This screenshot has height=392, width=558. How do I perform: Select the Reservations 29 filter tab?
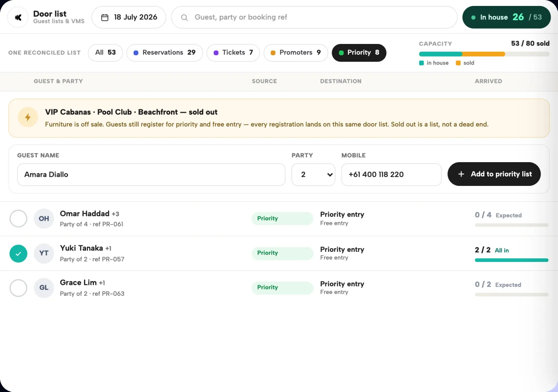coord(165,53)
